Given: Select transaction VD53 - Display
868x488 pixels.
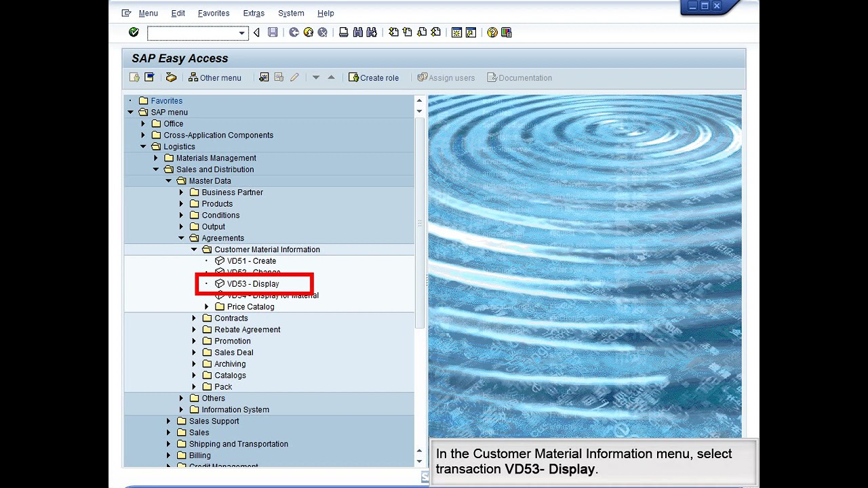Looking at the screenshot, I should (253, 284).
